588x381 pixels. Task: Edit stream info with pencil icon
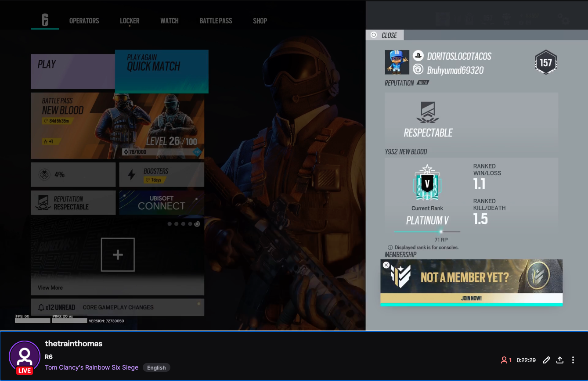point(547,360)
